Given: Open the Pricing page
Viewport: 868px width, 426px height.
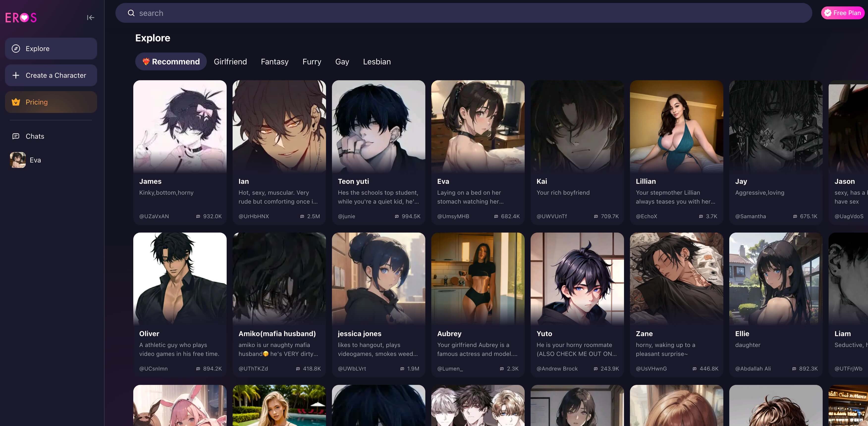Looking at the screenshot, I should [51, 102].
